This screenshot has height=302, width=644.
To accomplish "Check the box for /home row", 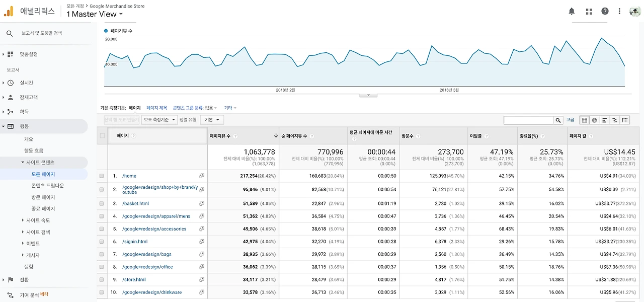I will tap(102, 176).
